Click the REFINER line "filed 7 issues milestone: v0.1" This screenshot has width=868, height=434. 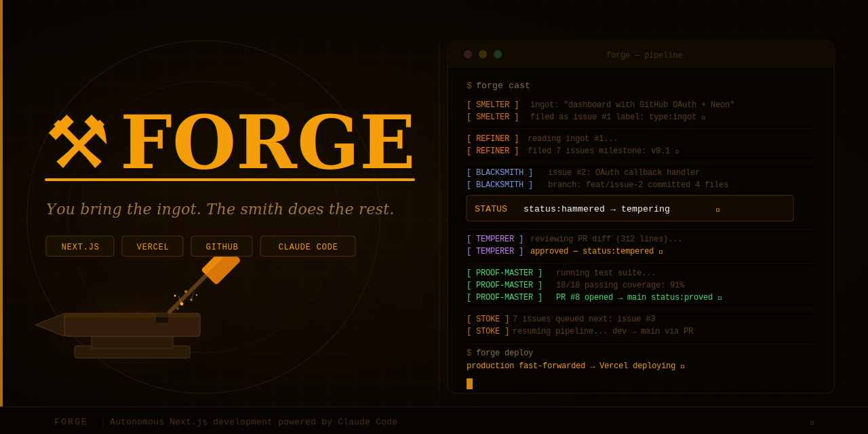coord(573,151)
